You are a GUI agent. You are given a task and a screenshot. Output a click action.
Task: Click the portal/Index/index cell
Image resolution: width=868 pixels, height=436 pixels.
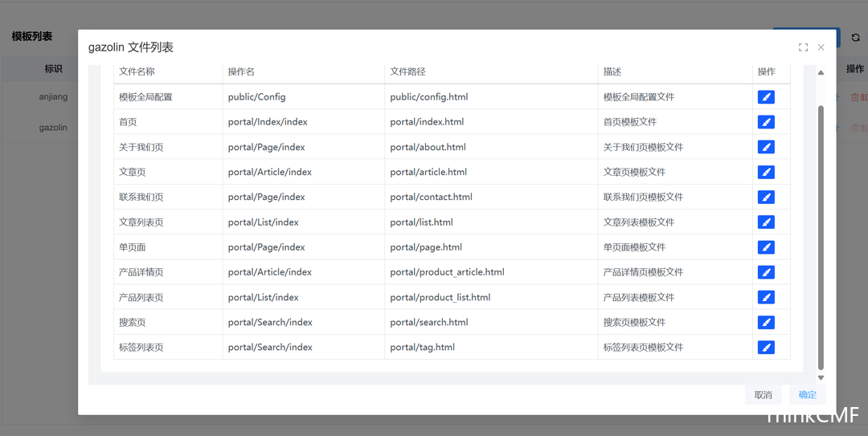268,122
